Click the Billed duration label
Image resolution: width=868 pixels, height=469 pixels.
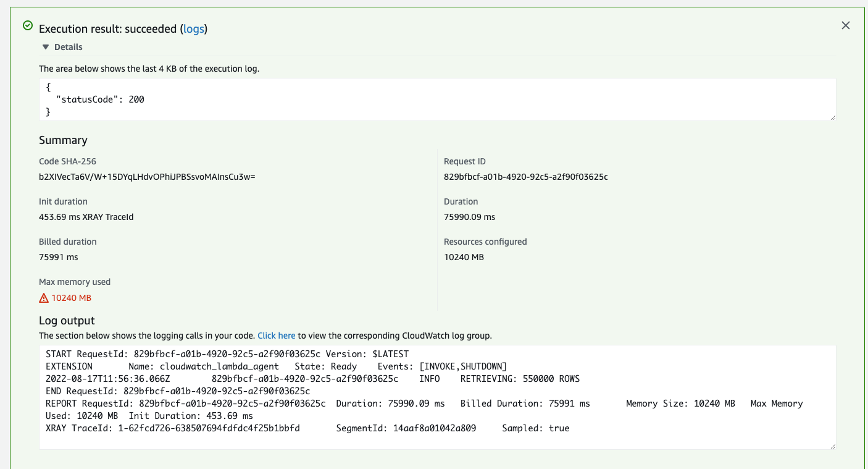pos(68,242)
